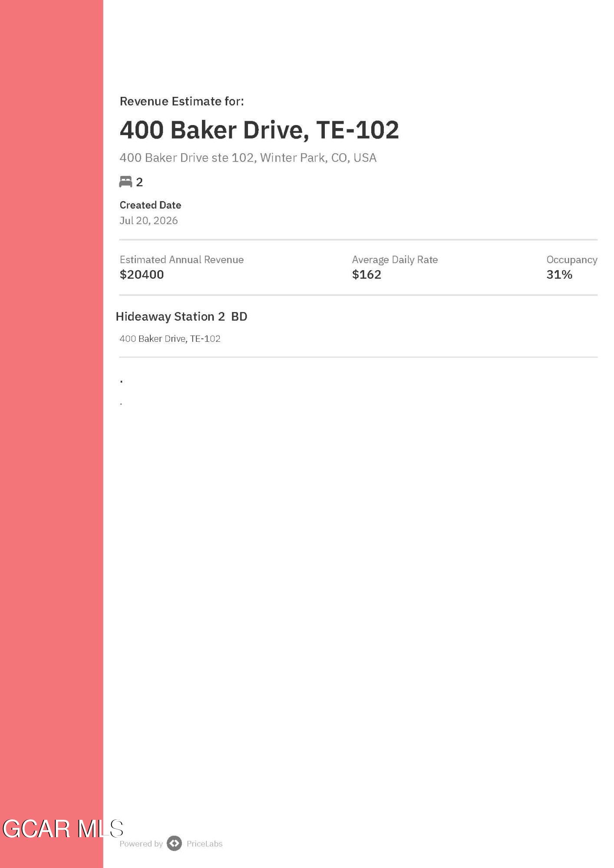Open the 'PriceLabs' text link
Screen dimensions: 614x868
click(x=205, y=844)
